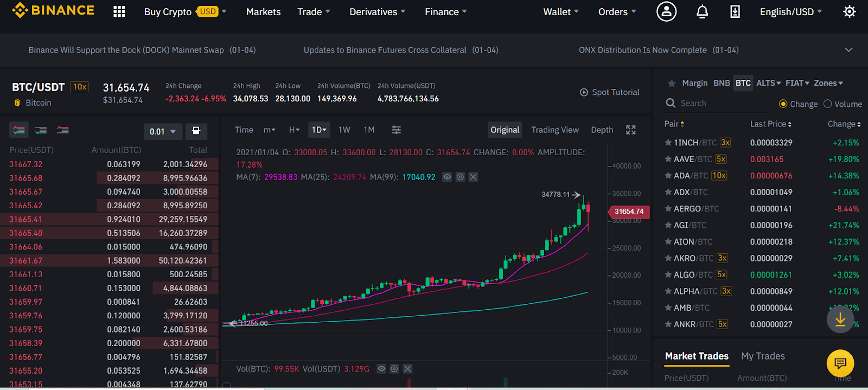Open ONX Distribution announcement
Image resolution: width=868 pixels, height=390 pixels.
click(659, 50)
